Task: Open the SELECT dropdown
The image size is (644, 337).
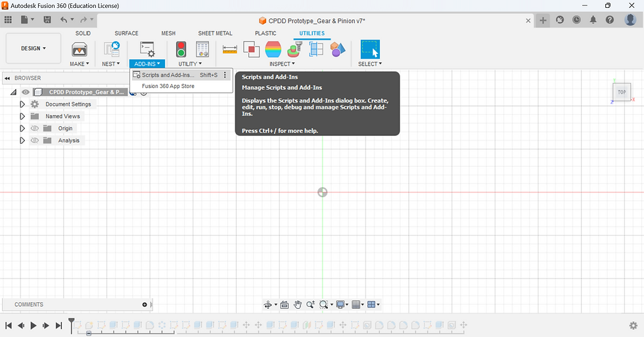Action: pos(370,64)
